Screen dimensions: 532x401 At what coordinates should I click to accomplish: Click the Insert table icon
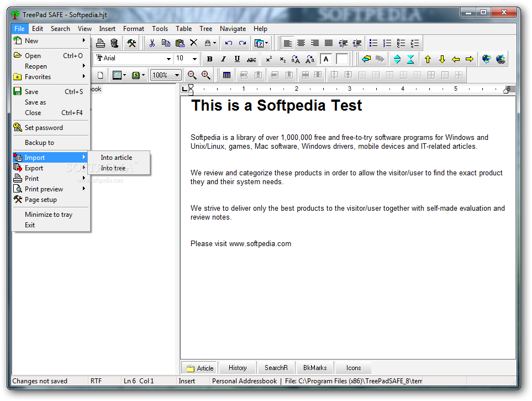227,75
